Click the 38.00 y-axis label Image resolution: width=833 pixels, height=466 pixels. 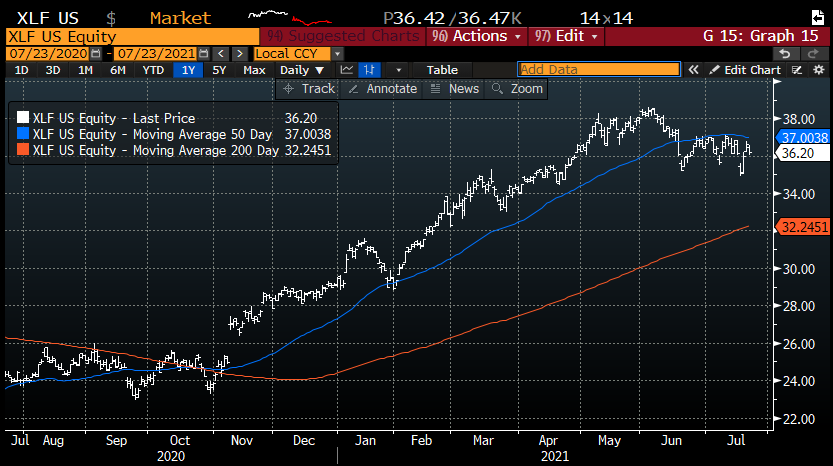[799, 119]
